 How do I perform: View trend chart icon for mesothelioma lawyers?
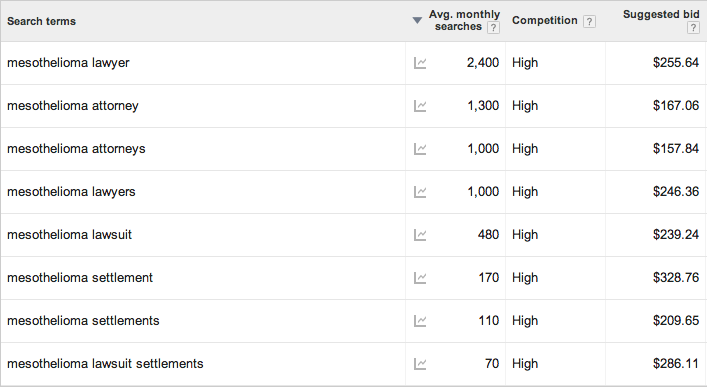pyautogui.click(x=420, y=192)
